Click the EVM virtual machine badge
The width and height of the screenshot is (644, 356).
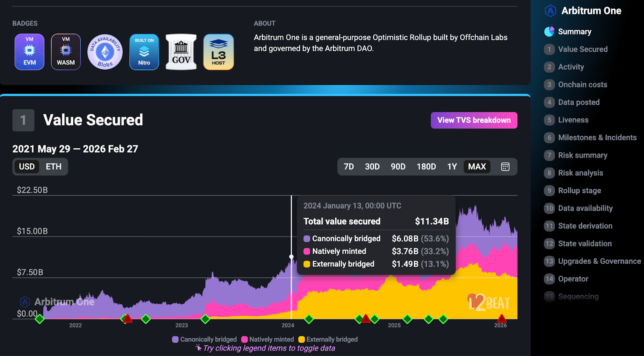[29, 52]
